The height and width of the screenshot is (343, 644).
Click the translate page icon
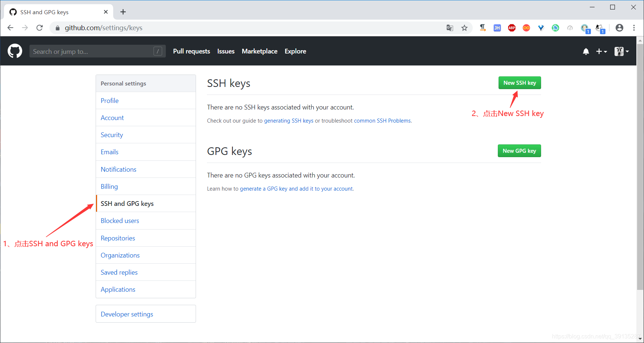click(450, 28)
